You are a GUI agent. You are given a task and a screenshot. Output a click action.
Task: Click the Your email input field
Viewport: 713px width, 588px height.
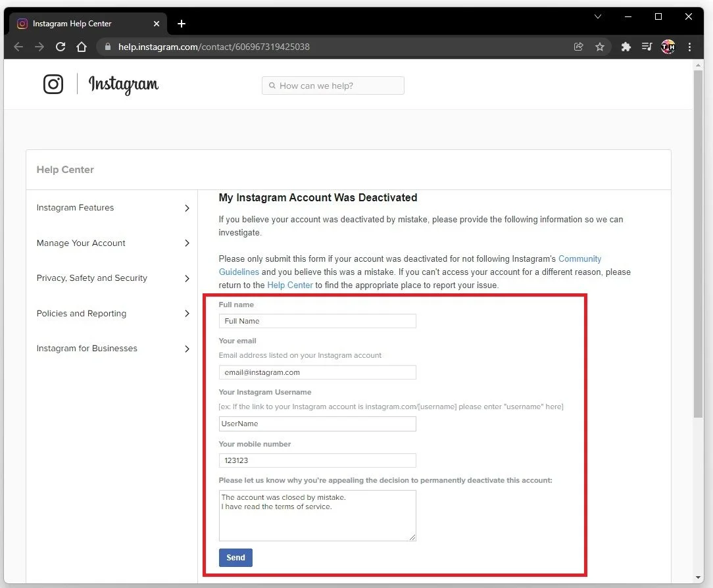[x=318, y=372]
